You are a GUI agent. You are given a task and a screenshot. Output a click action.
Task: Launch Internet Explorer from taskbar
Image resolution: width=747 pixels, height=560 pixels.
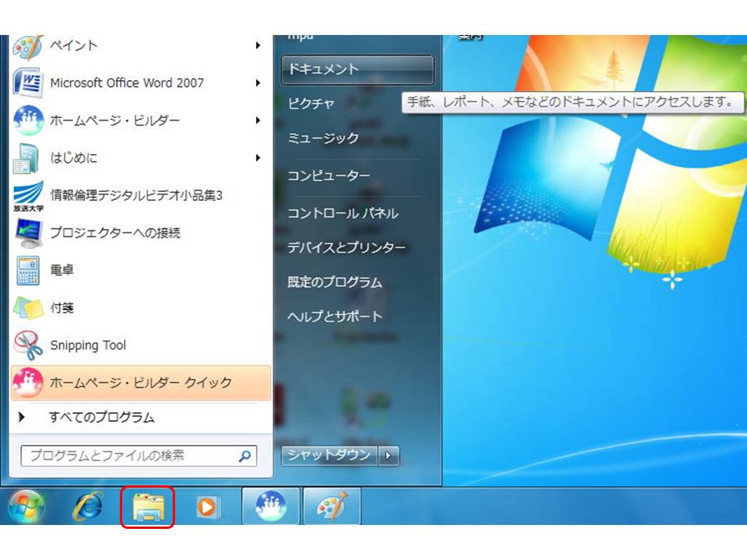coord(89,506)
